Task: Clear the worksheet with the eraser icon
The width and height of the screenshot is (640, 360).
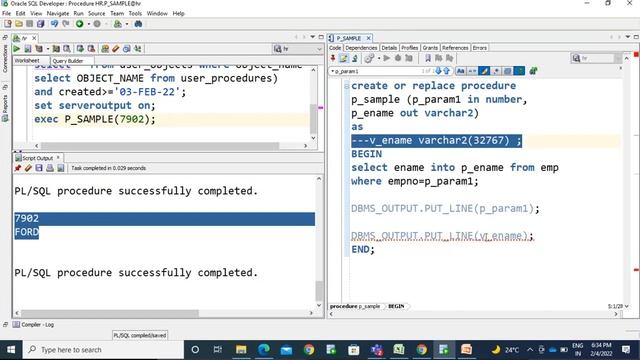Action: coord(116,49)
